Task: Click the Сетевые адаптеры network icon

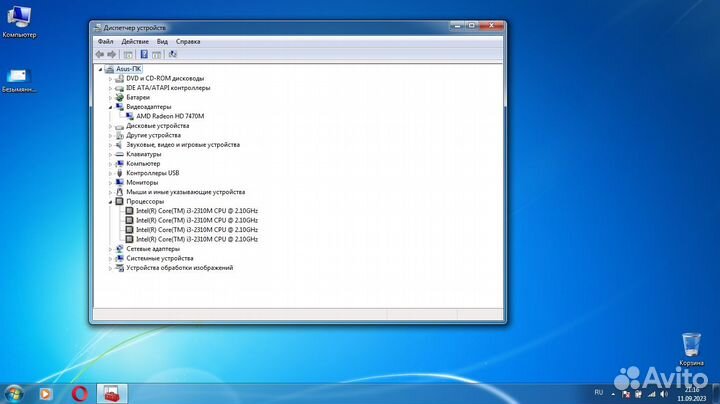Action: coord(119,249)
